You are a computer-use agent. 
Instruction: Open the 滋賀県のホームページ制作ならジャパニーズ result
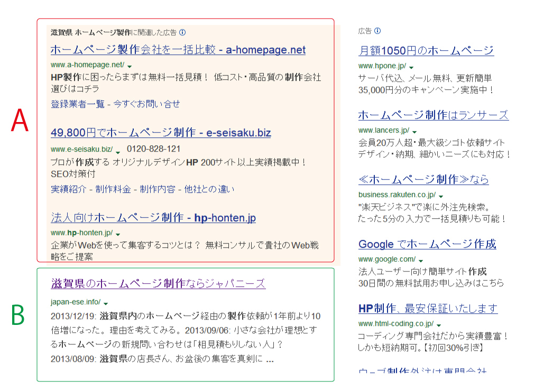click(x=158, y=283)
